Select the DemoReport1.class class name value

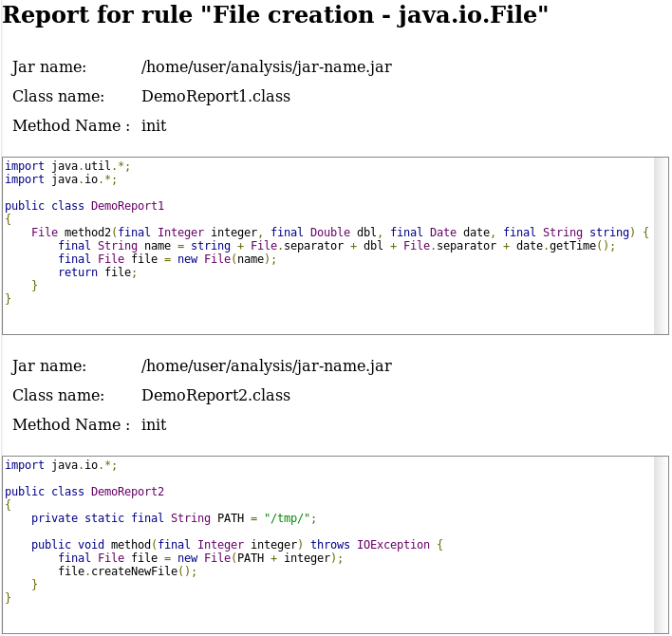pos(215,96)
